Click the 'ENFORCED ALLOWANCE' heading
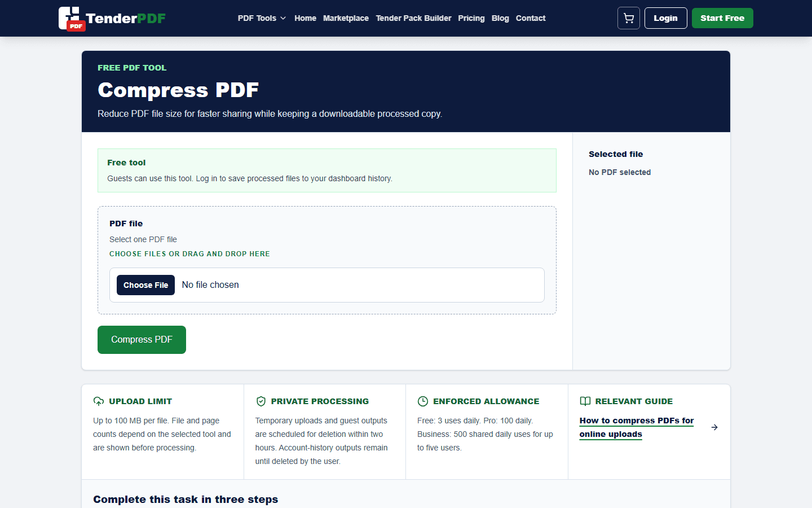Image resolution: width=812 pixels, height=508 pixels. pyautogui.click(x=486, y=401)
